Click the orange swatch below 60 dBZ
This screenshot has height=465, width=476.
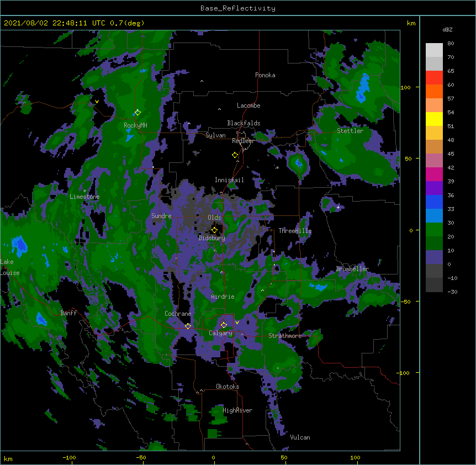(x=434, y=91)
